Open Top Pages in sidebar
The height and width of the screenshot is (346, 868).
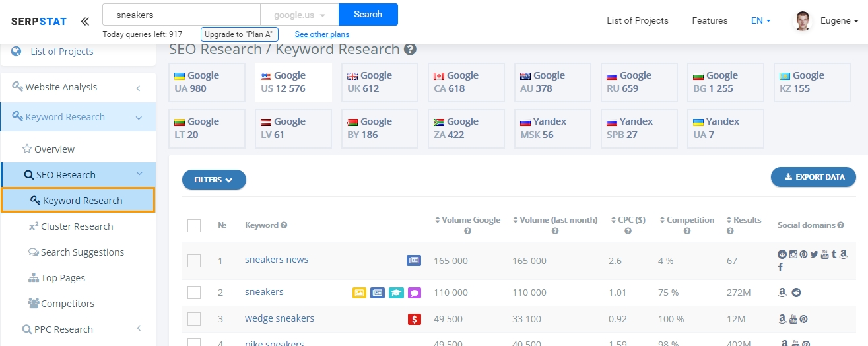56,278
